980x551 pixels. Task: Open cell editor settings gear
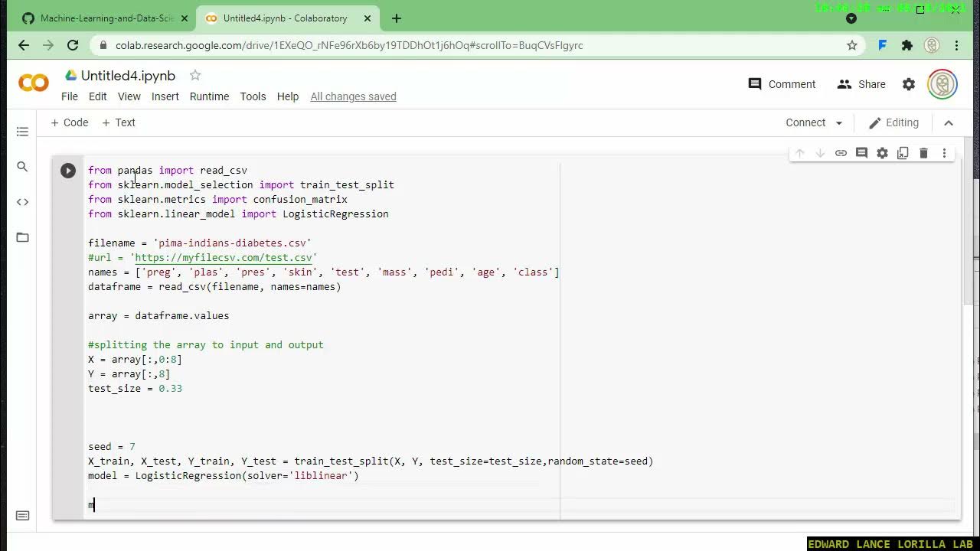point(882,153)
